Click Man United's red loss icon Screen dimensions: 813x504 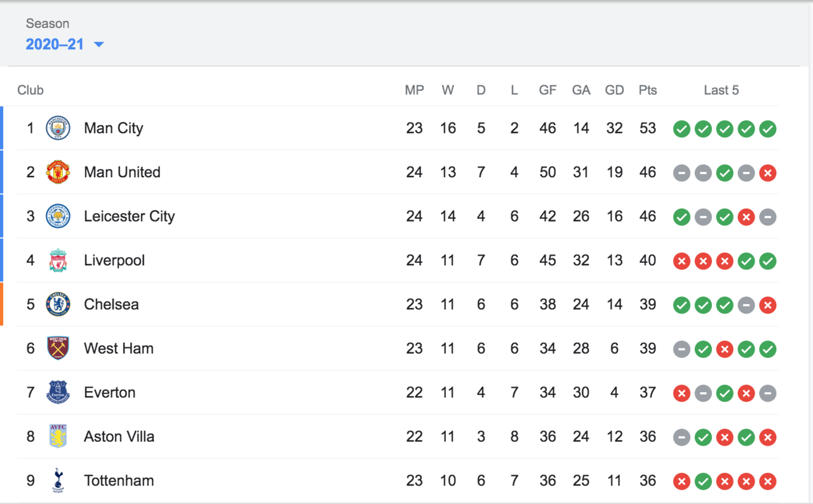tap(768, 173)
